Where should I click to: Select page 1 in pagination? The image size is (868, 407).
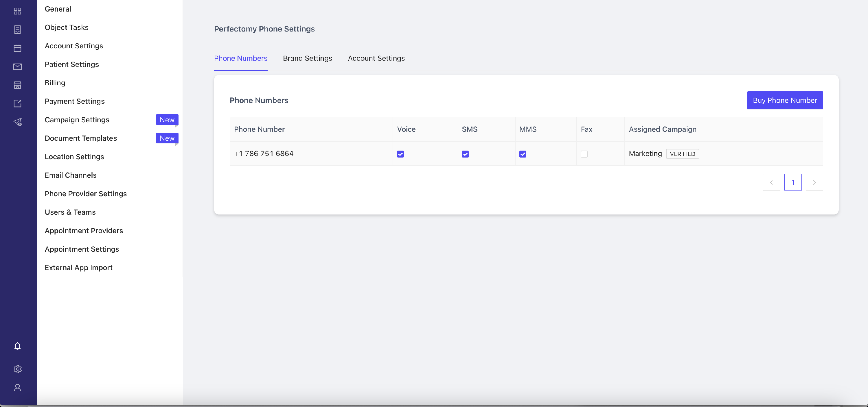tap(793, 182)
